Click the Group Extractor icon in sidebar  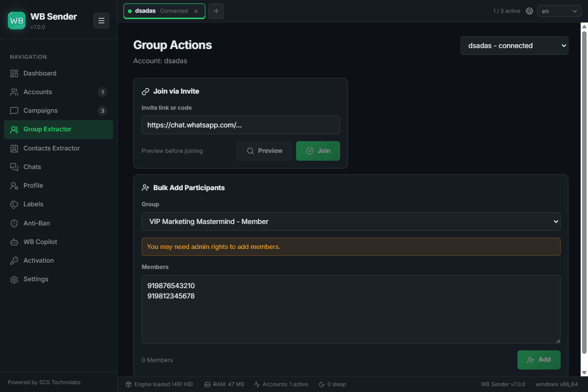[14, 129]
